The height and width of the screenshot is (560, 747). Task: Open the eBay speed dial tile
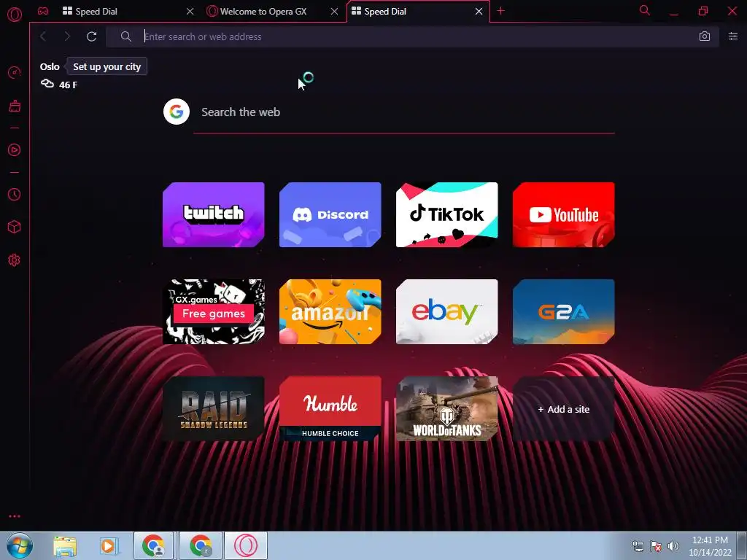[x=447, y=312]
